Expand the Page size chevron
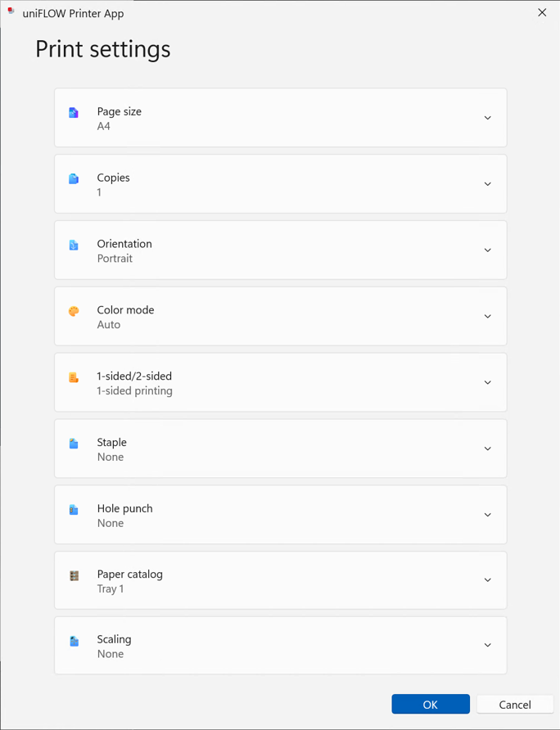Image resolution: width=560 pixels, height=730 pixels. click(x=487, y=118)
